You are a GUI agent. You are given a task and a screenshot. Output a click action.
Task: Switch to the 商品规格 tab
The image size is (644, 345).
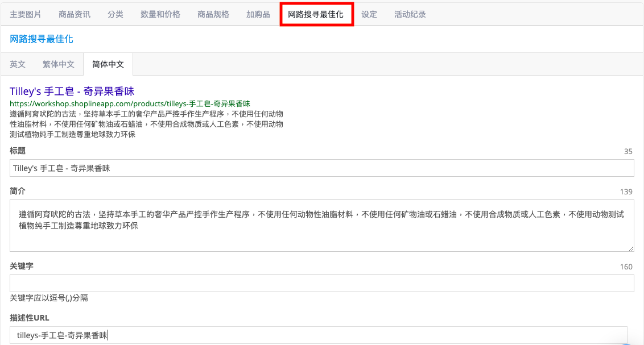pos(213,14)
